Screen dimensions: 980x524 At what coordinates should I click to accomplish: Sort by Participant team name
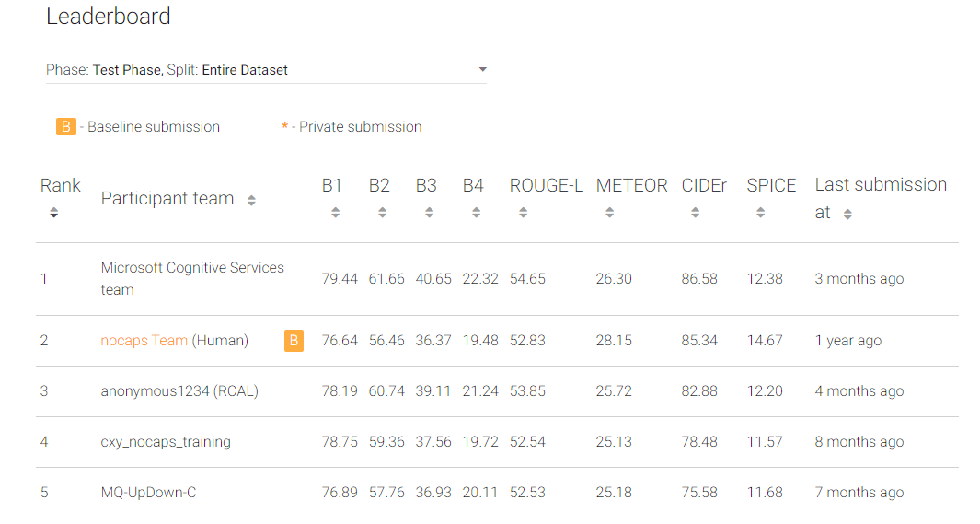pos(251,200)
